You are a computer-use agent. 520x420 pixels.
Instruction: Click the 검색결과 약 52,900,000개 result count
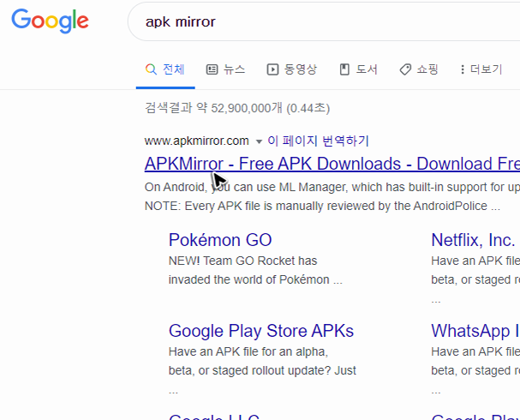(237, 108)
